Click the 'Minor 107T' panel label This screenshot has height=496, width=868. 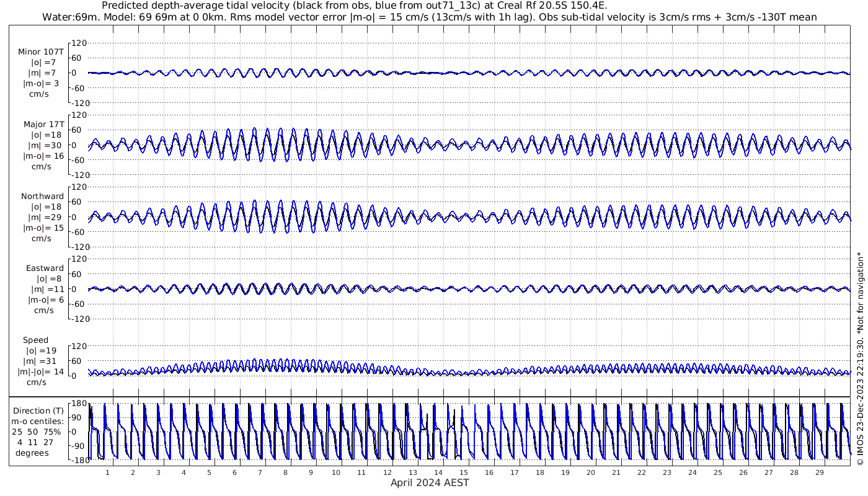click(41, 52)
